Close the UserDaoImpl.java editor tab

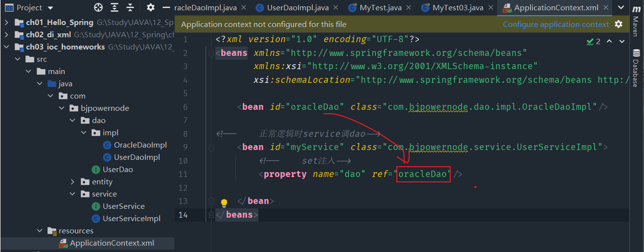[x=335, y=8]
